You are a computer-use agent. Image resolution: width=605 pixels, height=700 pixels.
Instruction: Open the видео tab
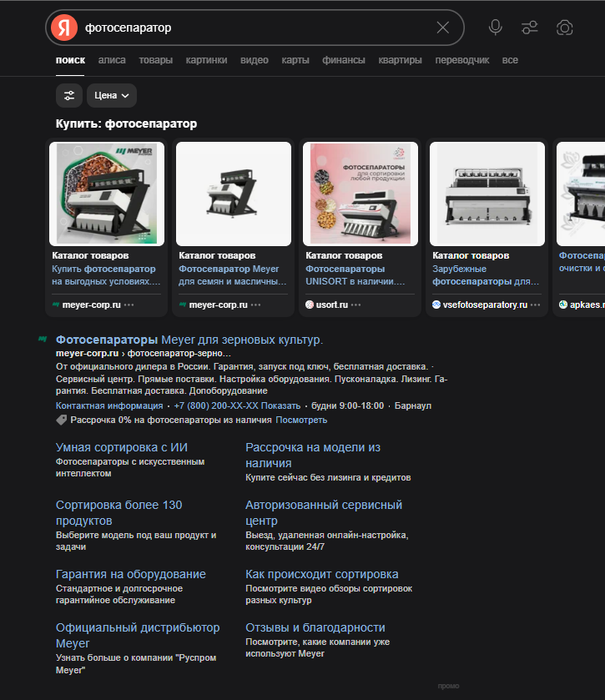pyautogui.click(x=255, y=60)
